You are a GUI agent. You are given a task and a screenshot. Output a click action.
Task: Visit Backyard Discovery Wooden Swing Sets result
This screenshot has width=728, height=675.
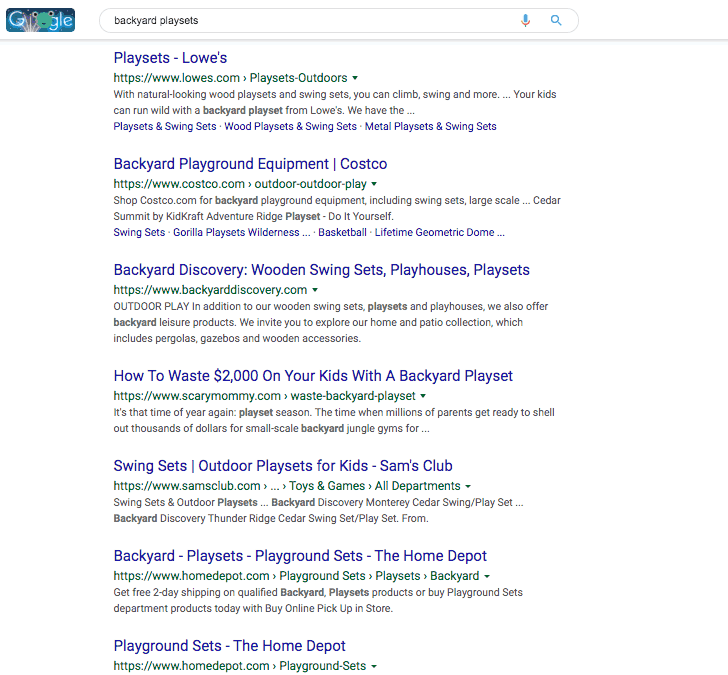tap(321, 270)
